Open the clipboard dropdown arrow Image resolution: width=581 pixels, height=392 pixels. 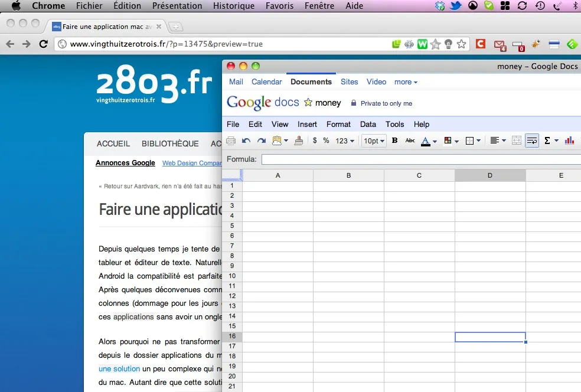(286, 141)
